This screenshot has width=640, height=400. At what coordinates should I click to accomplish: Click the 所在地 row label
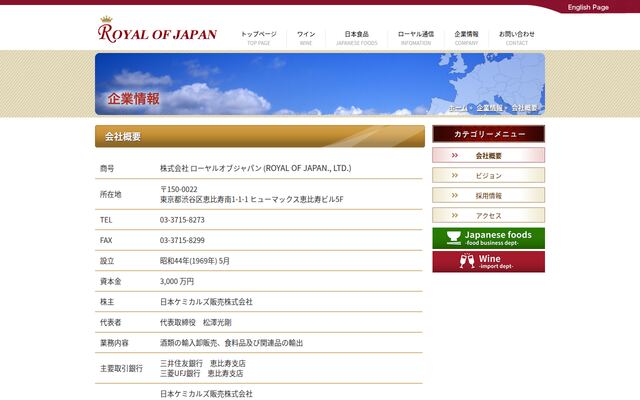[x=110, y=194]
